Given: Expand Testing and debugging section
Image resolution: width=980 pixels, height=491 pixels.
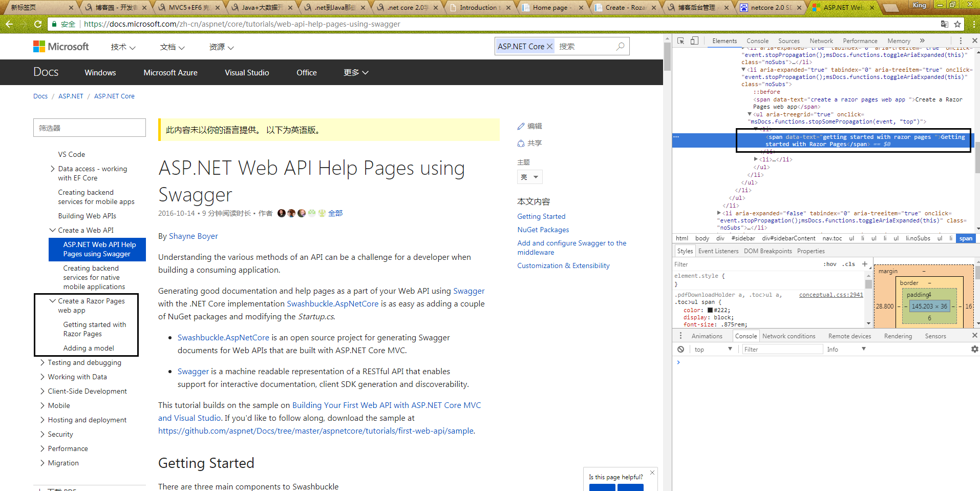Looking at the screenshot, I should tap(42, 362).
